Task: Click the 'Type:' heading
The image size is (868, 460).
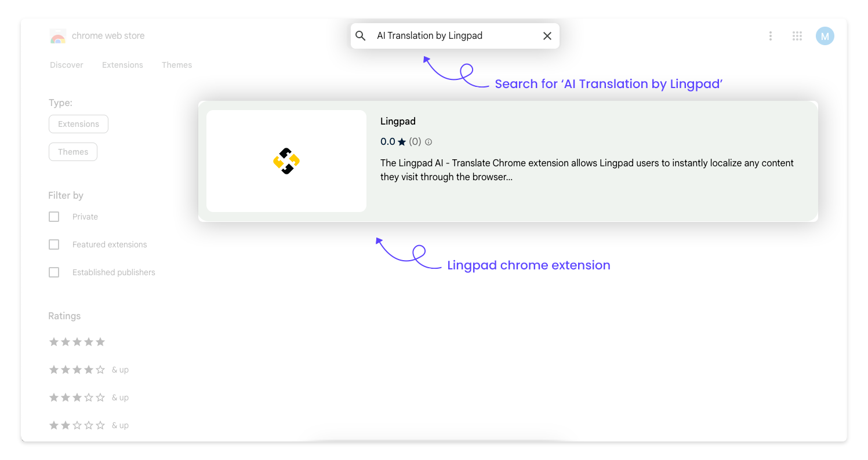Action: (60, 103)
